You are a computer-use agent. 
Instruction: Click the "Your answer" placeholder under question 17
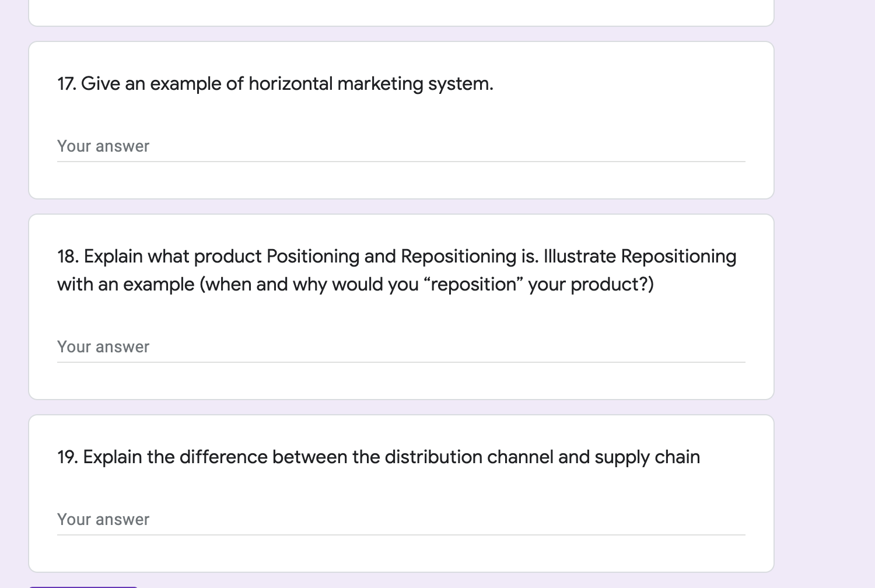pyautogui.click(x=103, y=146)
